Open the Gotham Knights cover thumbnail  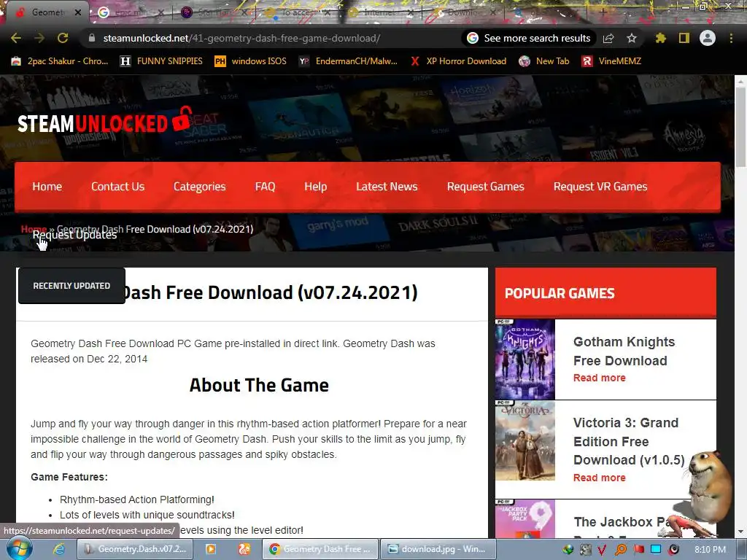coord(525,359)
